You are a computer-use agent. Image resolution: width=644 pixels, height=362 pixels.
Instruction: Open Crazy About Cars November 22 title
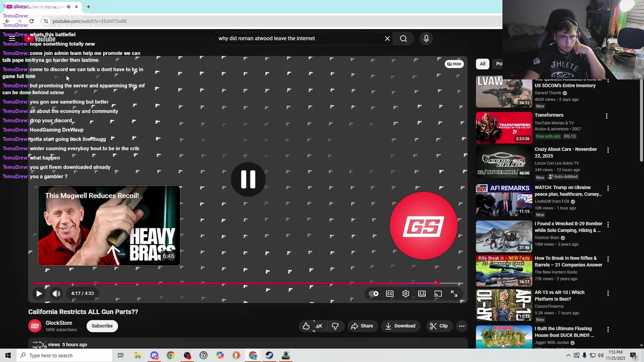(566, 152)
